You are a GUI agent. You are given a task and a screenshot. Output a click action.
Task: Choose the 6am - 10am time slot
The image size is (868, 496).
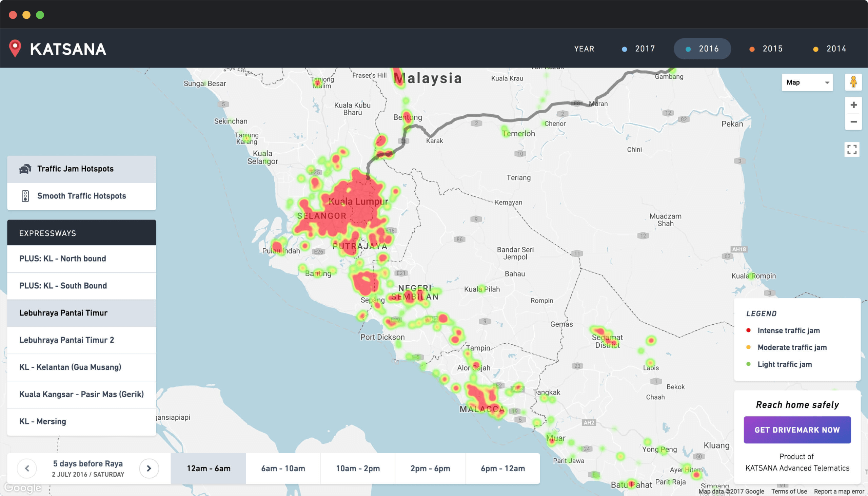[x=283, y=469]
